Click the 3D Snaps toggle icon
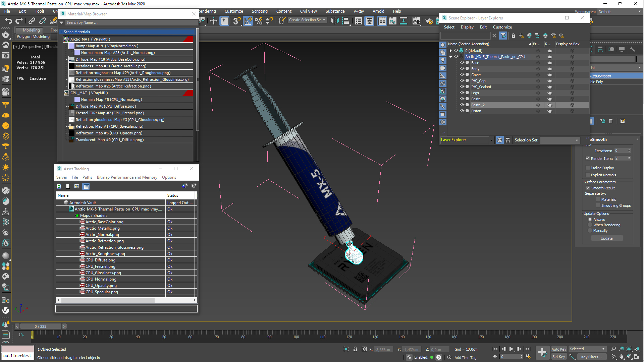 pos(237,21)
